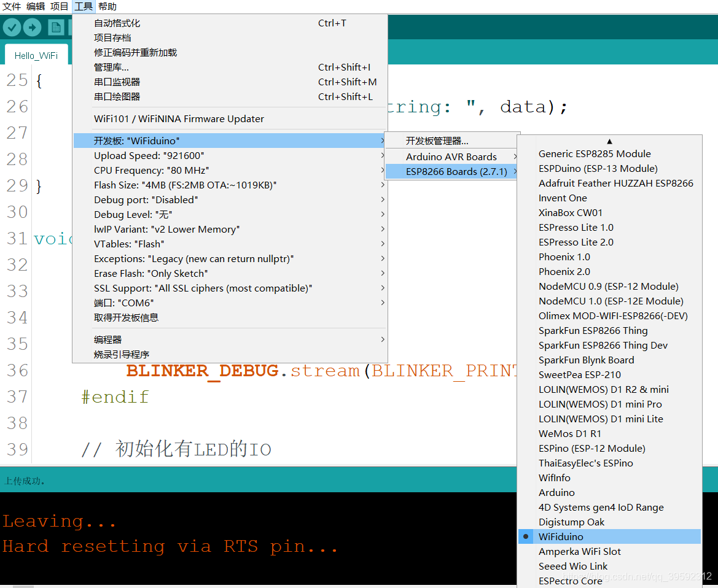Click the Upload sketch icon
Image resolution: width=718 pixels, height=588 pixels.
(32, 27)
